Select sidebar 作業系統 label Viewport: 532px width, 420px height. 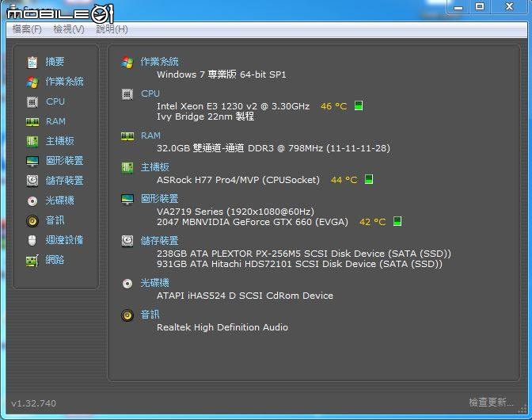tap(64, 82)
